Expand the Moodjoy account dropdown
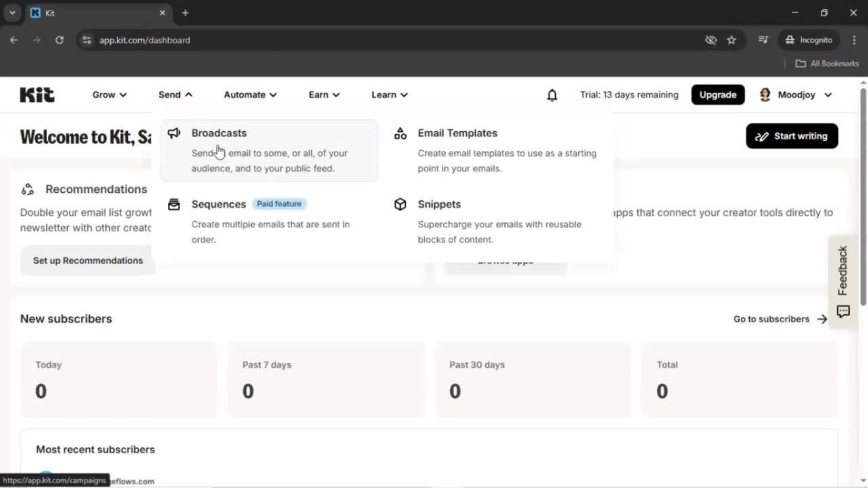This screenshot has width=868, height=488. [829, 95]
